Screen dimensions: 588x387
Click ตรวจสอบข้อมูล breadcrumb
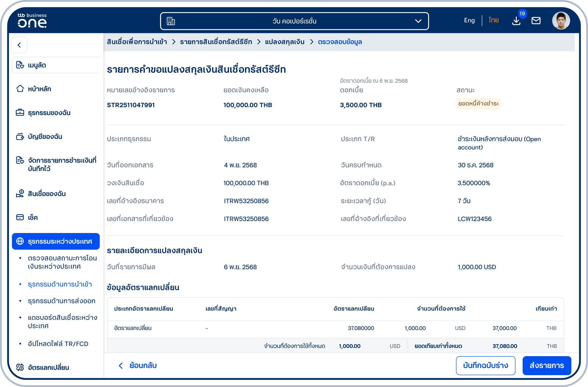(x=340, y=42)
